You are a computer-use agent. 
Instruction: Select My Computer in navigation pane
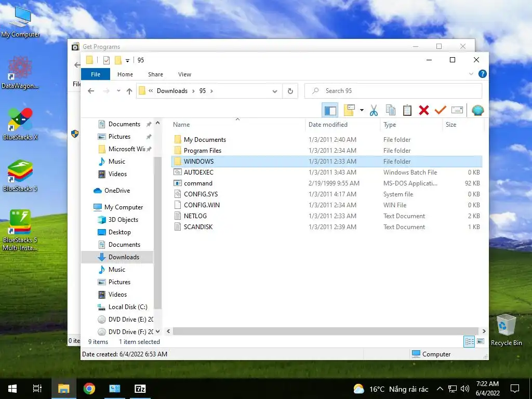pos(124,207)
